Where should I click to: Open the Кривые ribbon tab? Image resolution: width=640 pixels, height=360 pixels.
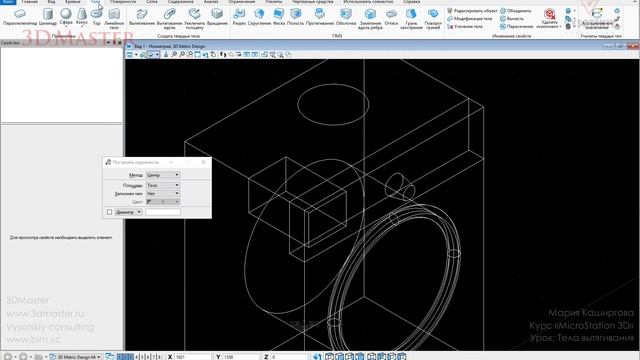73,2
